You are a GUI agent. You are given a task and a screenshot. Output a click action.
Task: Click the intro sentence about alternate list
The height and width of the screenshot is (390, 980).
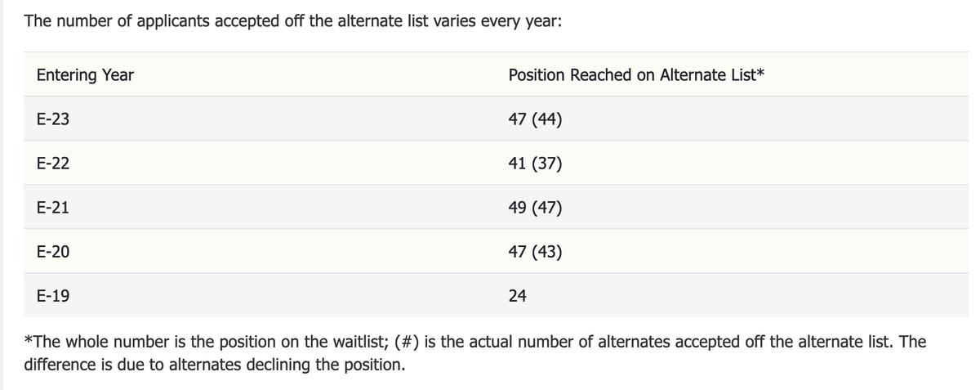tap(292, 20)
